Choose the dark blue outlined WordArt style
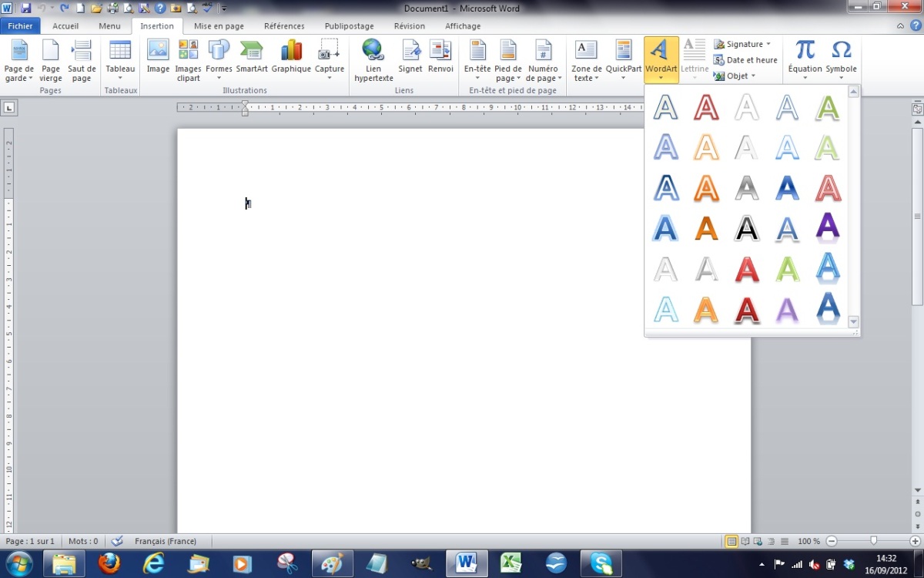 (666, 187)
